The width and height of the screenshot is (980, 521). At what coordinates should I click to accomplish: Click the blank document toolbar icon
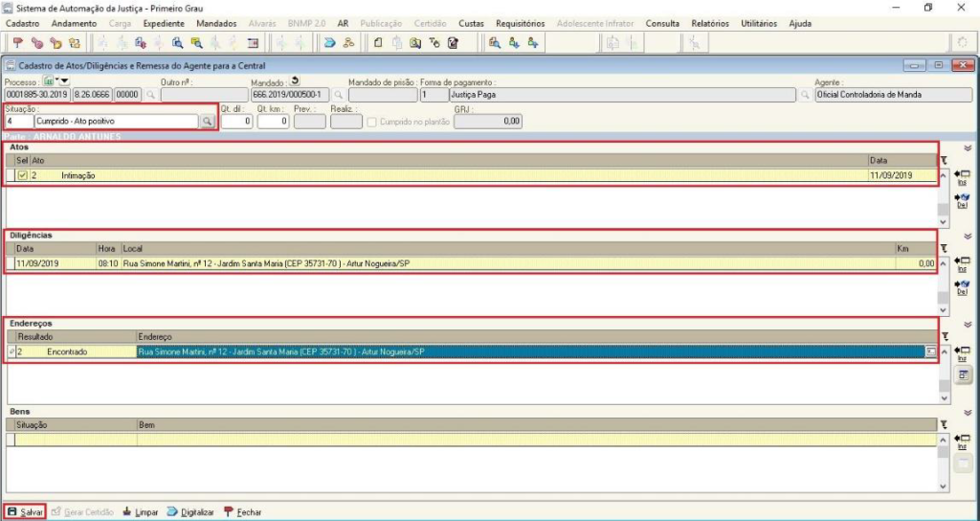pyautogui.click(x=378, y=42)
